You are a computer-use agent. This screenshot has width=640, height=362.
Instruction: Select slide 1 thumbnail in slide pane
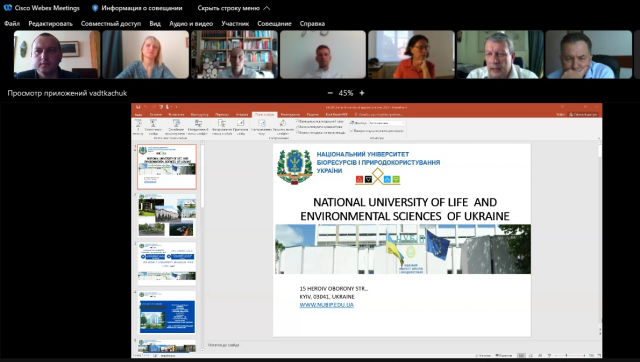point(167,167)
